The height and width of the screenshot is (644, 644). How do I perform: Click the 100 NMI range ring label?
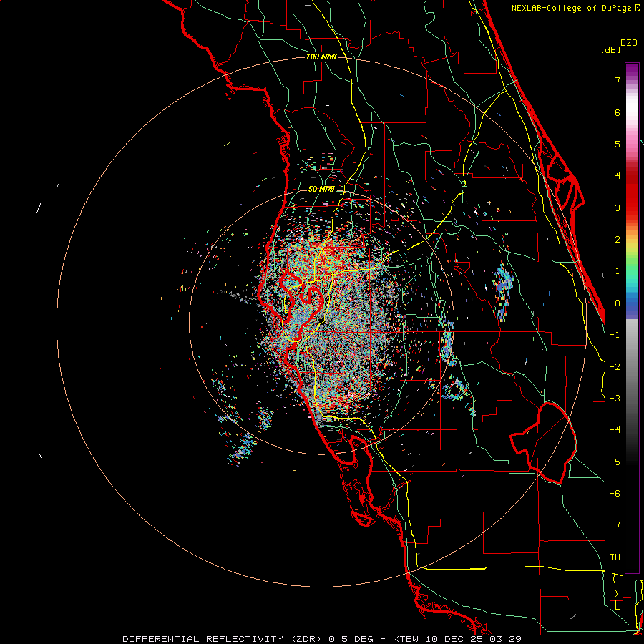pos(321,57)
